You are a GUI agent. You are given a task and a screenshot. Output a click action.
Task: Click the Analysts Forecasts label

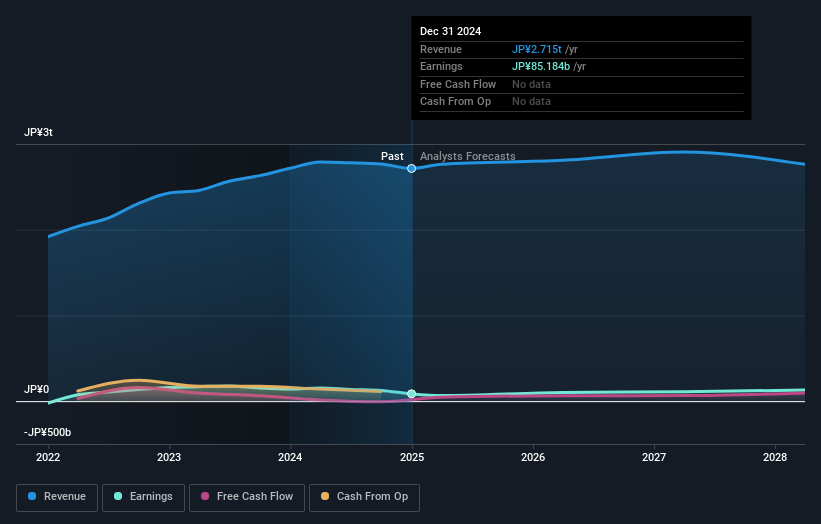pos(468,156)
